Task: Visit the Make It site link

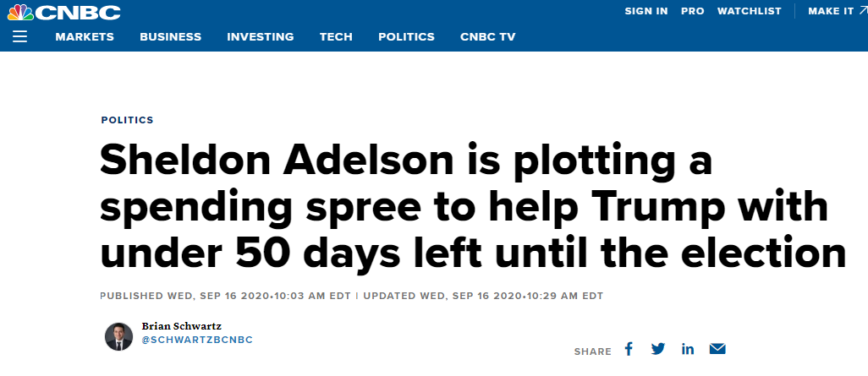Action: click(836, 11)
